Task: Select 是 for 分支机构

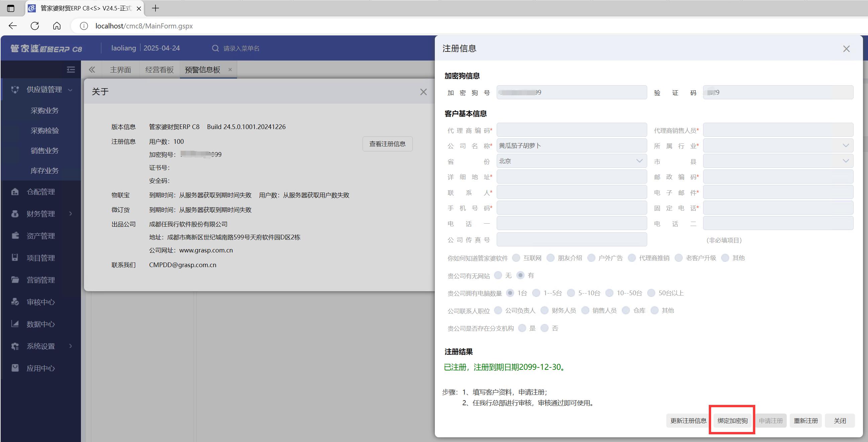Action: click(x=522, y=328)
